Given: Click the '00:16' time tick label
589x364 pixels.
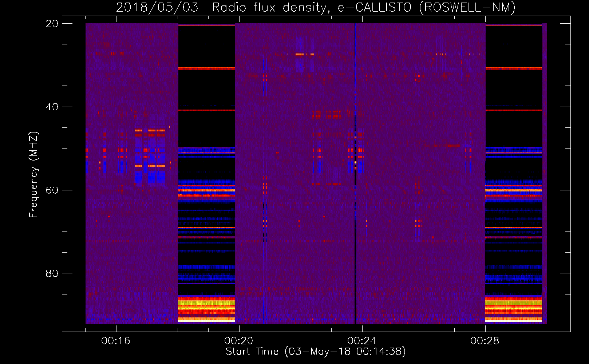Looking at the screenshot, I should [x=116, y=341].
